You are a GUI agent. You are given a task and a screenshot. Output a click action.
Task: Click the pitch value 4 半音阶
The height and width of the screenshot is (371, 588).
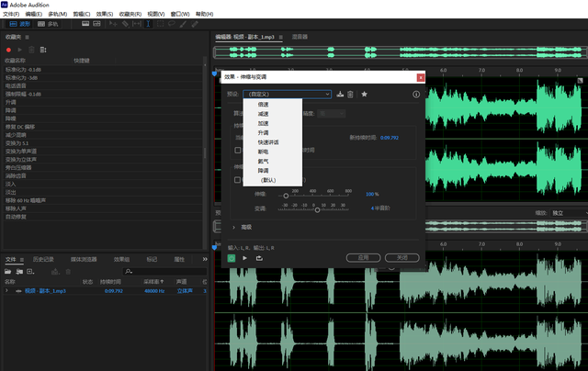(x=380, y=208)
